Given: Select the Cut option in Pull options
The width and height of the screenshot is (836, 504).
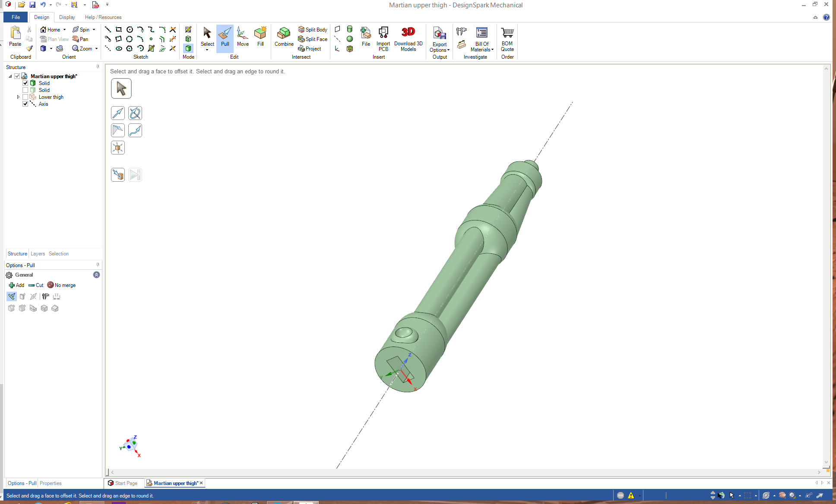Looking at the screenshot, I should [36, 285].
